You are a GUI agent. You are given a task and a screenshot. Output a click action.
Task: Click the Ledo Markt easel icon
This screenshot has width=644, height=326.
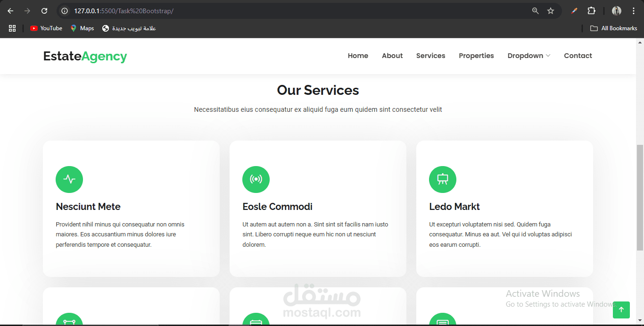coord(443,179)
